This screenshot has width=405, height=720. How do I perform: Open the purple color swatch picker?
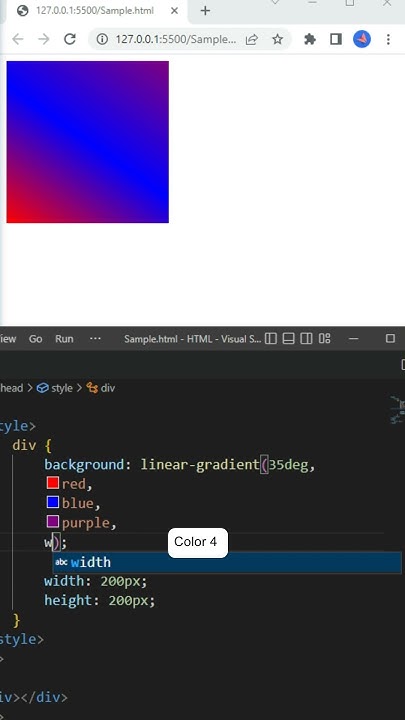coord(53,521)
